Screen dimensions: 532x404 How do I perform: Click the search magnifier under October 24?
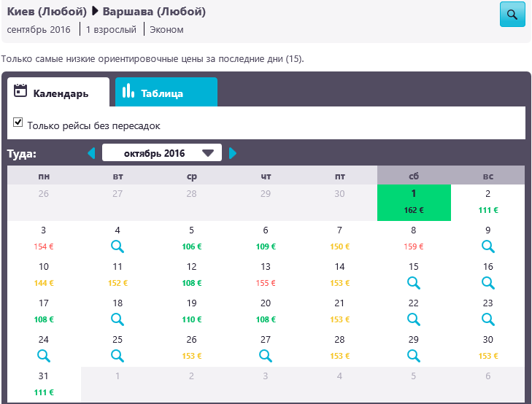click(x=44, y=355)
